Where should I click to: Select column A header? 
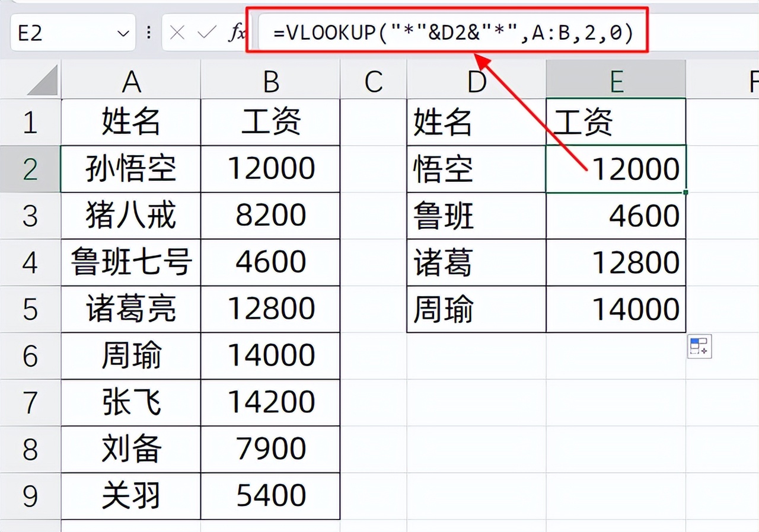(131, 81)
